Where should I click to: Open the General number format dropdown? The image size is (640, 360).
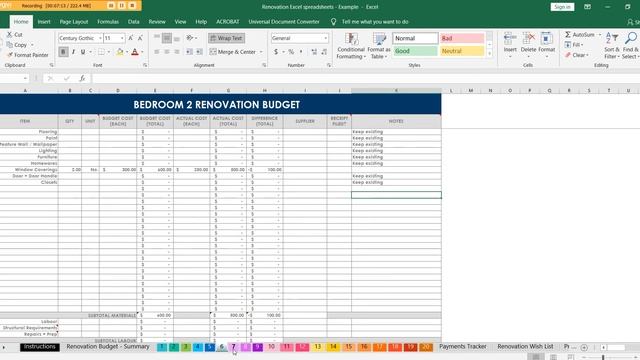(325, 38)
